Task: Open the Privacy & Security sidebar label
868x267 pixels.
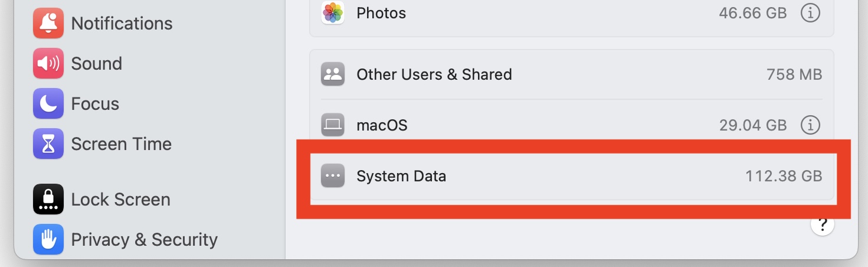Action: coord(144,240)
